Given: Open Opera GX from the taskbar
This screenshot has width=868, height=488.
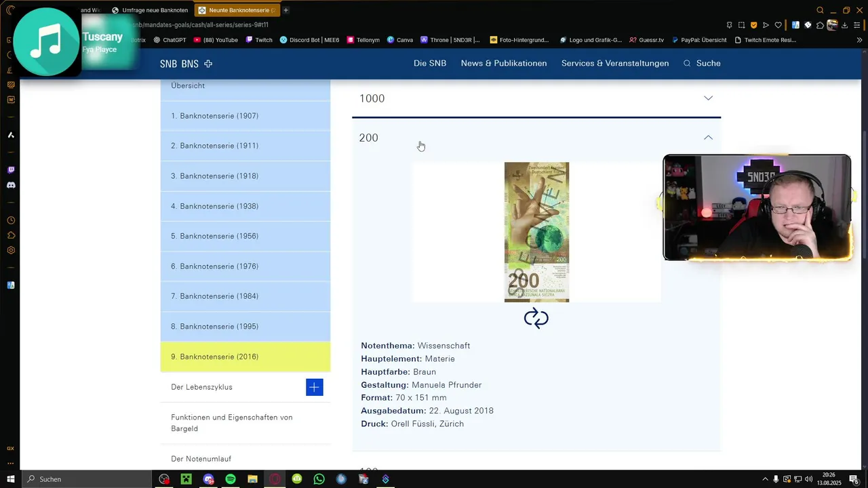Looking at the screenshot, I should 275,479.
